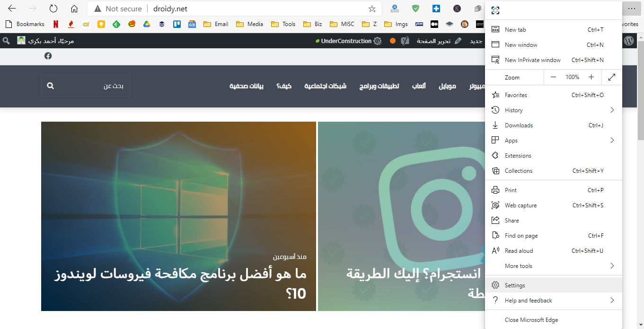
Task: Open the Z bookmarks folder
Action: [x=370, y=24]
